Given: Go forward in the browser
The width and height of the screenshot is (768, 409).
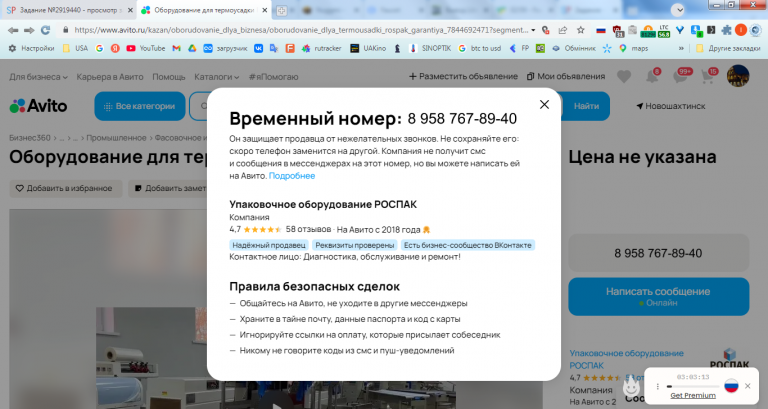Looking at the screenshot, I should (x=29, y=30).
